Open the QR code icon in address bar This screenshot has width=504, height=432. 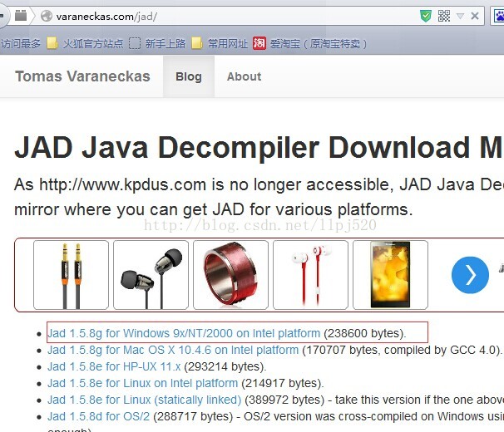[x=444, y=16]
